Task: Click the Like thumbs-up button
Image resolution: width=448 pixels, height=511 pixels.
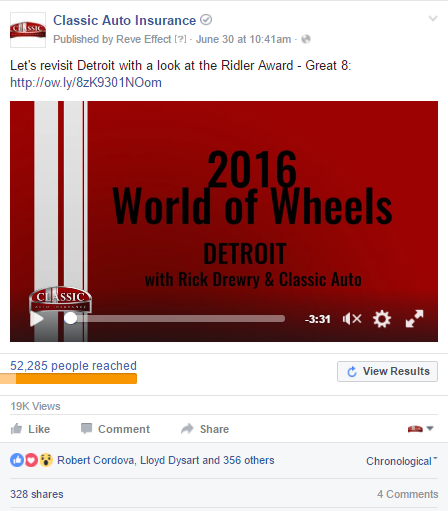Action: 30,429
